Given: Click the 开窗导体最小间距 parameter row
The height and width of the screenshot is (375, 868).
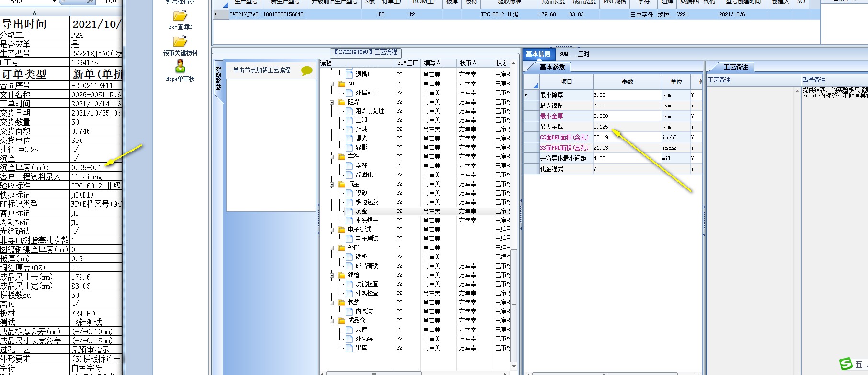Looking at the screenshot, I should pos(613,158).
